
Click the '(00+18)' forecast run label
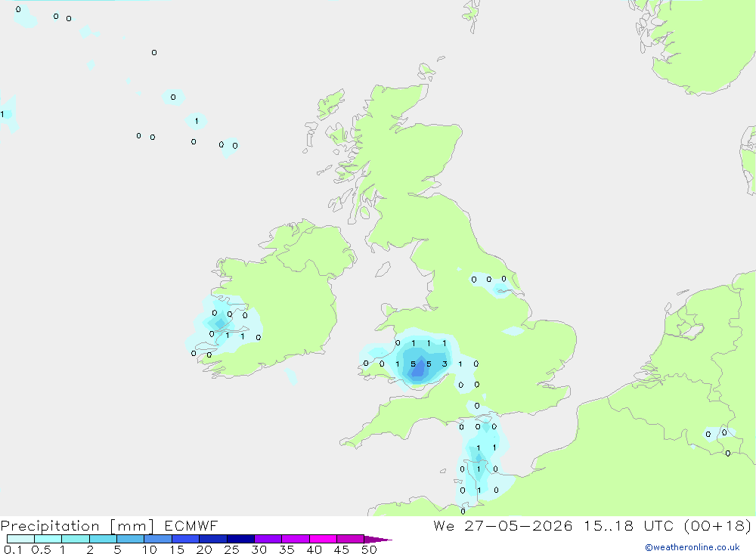pos(717,526)
